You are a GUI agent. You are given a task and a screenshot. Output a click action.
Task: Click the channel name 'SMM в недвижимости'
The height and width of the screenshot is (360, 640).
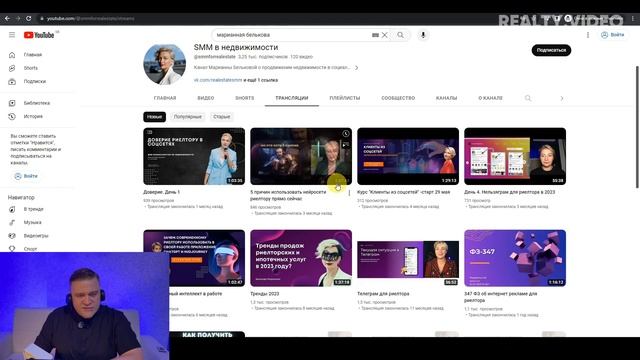pos(236,47)
